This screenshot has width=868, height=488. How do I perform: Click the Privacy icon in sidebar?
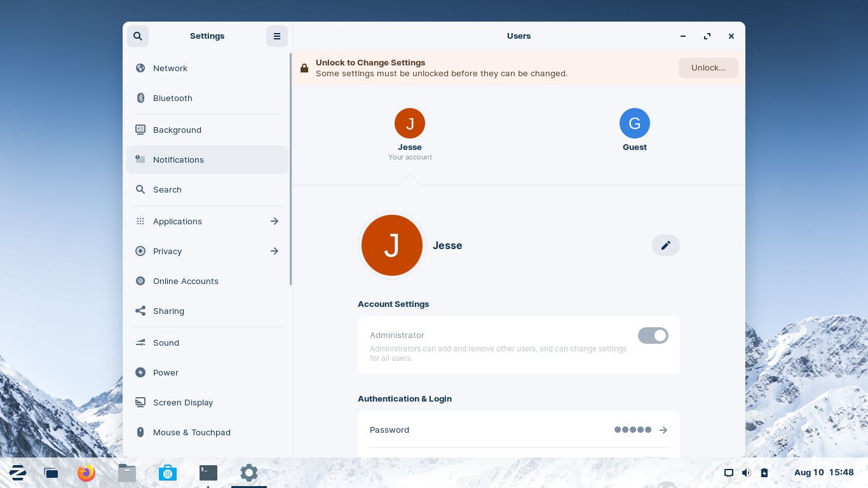tap(140, 251)
